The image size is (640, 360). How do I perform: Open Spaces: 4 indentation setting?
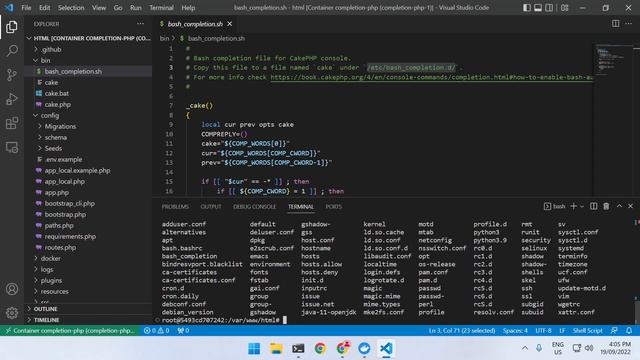coord(515,331)
